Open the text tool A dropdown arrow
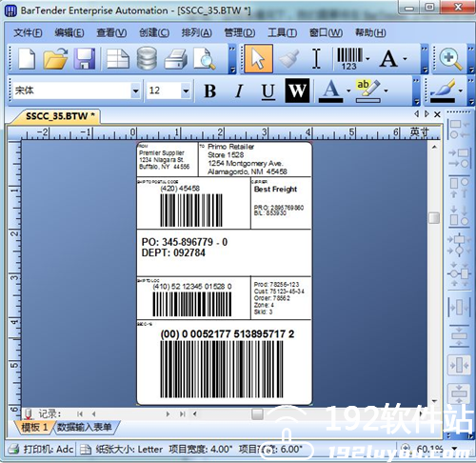The height and width of the screenshot is (463, 476). [x=405, y=59]
